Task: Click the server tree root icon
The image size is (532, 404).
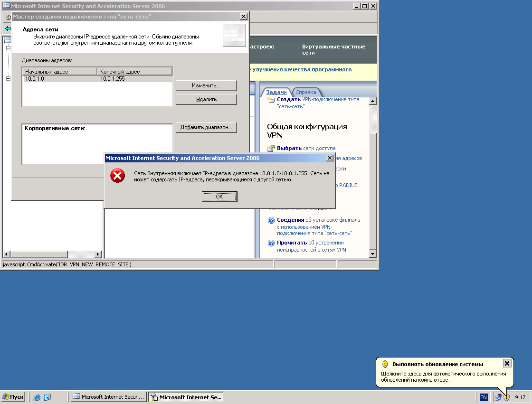Action: [x=8, y=40]
